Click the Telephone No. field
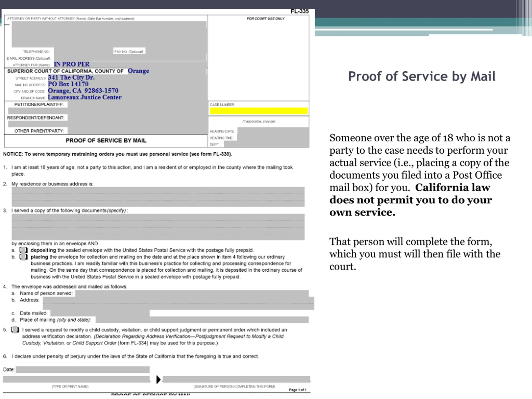The image size is (532, 399). [84, 52]
